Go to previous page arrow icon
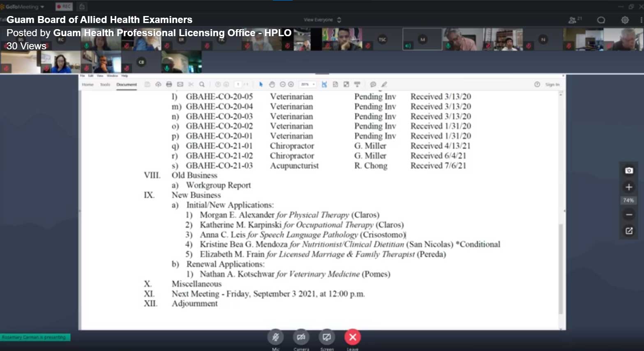The width and height of the screenshot is (644, 351). tap(218, 84)
